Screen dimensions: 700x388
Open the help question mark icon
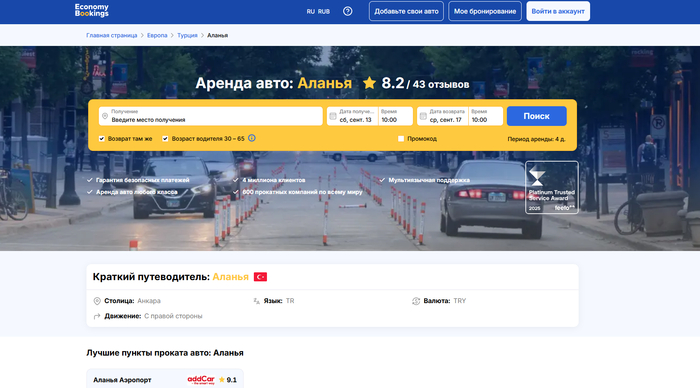click(x=347, y=11)
